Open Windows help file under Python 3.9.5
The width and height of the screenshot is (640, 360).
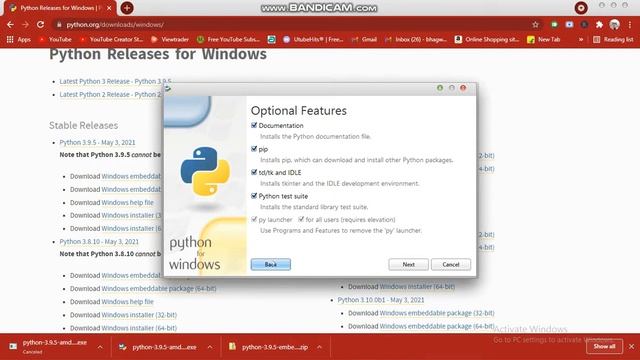coord(127,202)
